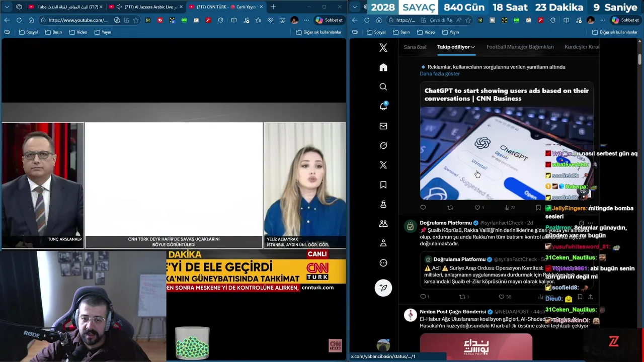Screen dimensions: 644x362
Task: Open ChatGPT ads CNN Business headline
Action: [506, 95]
